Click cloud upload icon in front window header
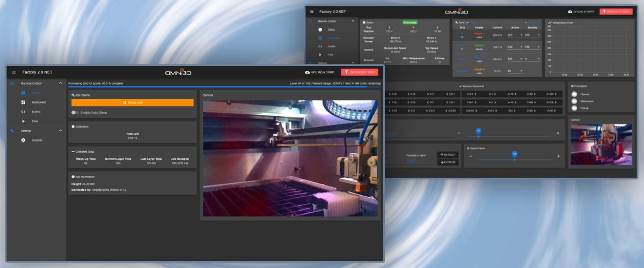The width and height of the screenshot is (644, 268). [307, 72]
